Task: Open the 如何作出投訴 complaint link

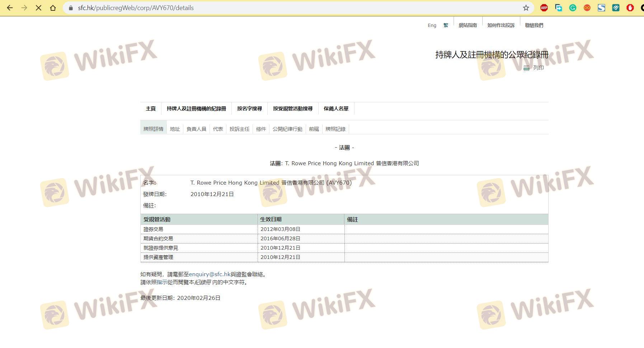Action: point(501,25)
